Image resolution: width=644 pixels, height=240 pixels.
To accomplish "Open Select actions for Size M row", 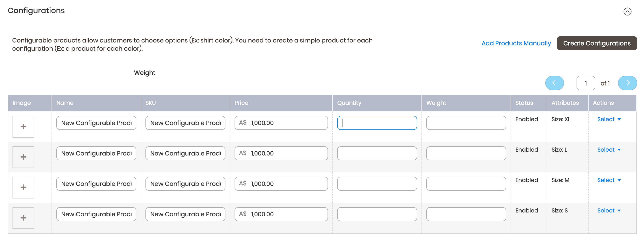I will 609,180.
